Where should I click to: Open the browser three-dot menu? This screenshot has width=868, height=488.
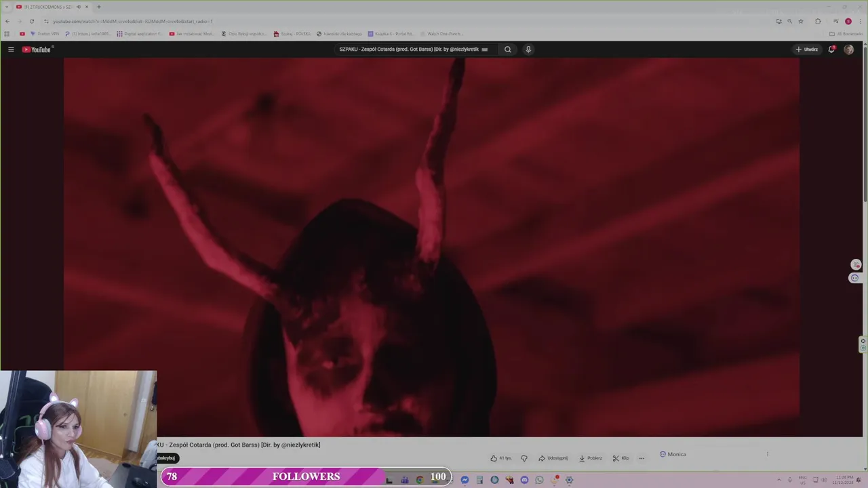860,21
